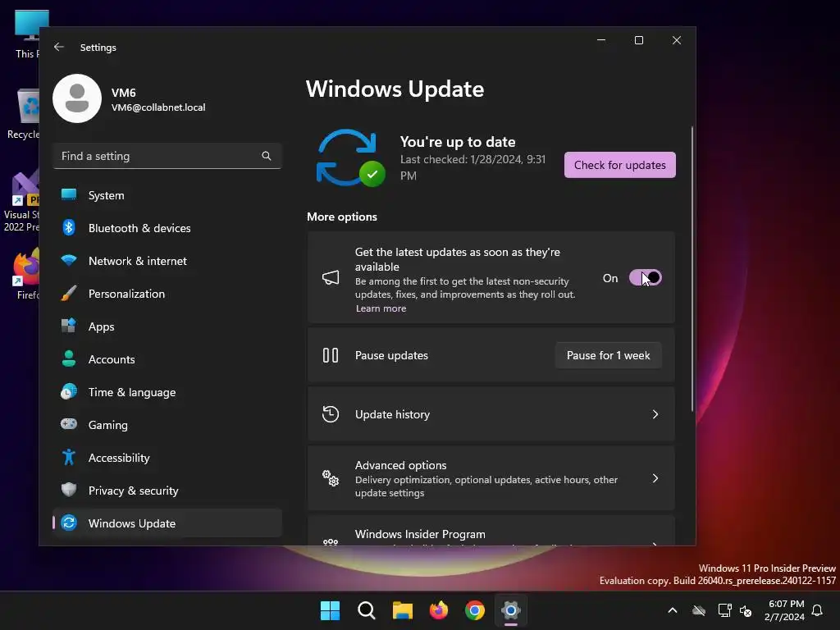The image size is (840, 630).
Task: Click the taskbar clock showing 6:07 PM
Action: coord(785,610)
